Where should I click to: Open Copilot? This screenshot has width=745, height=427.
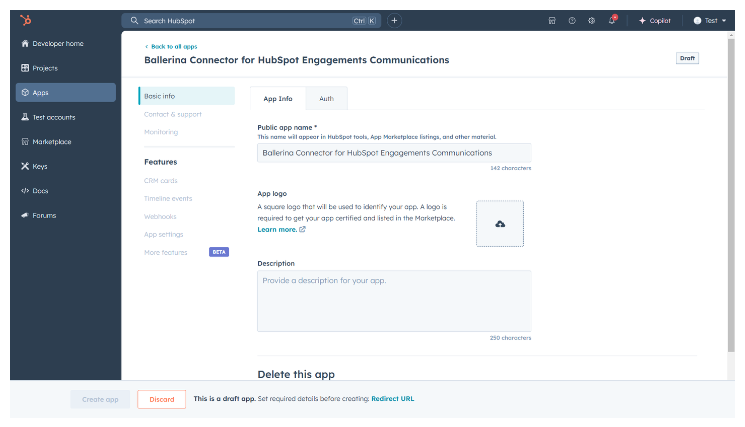(655, 20)
